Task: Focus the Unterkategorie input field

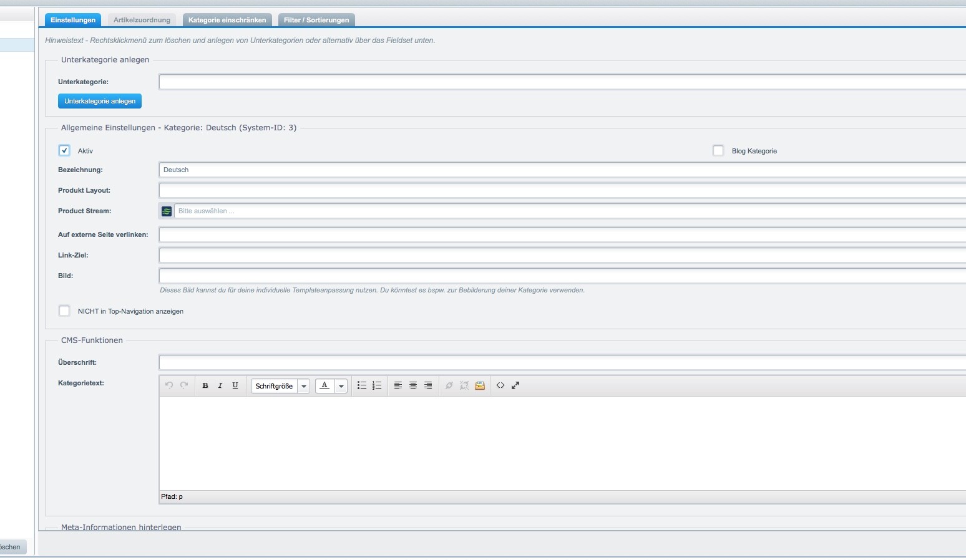Action: click(x=562, y=82)
